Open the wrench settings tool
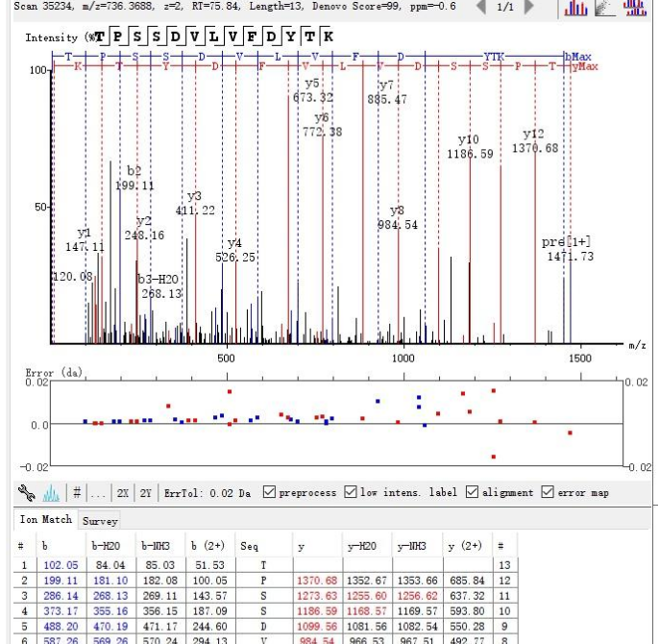The height and width of the screenshot is (644, 659). [26, 493]
